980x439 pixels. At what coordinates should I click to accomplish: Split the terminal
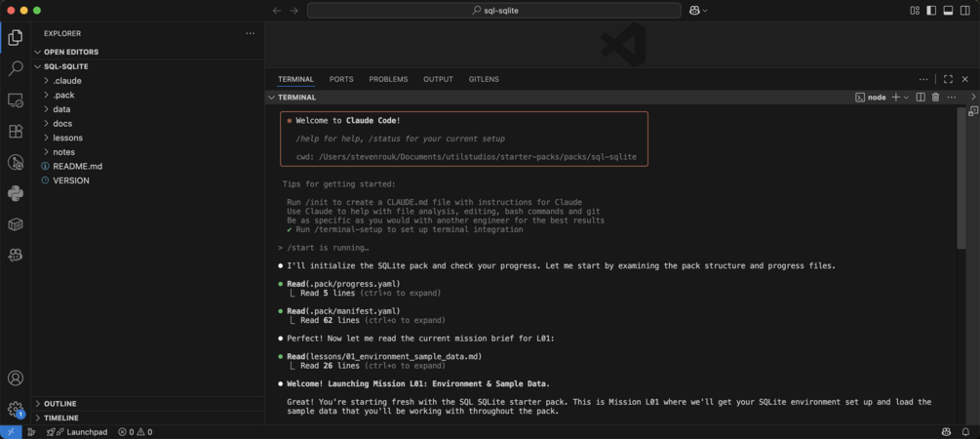(921, 98)
